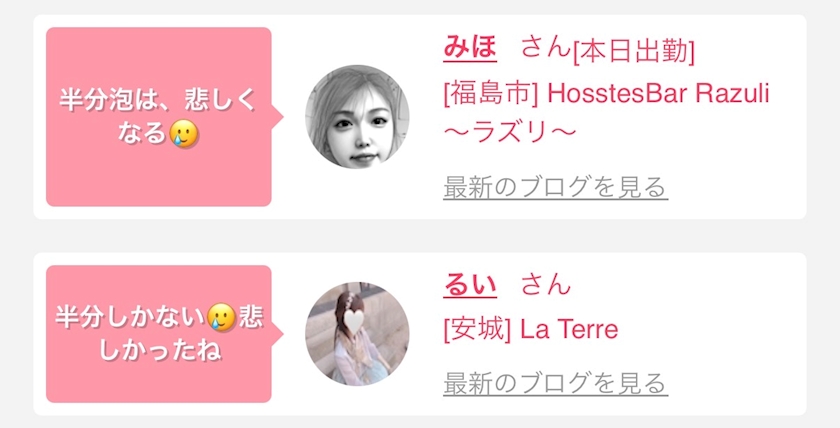Click みほ's grayscale profile photo
This screenshot has width=840, height=428.
click(x=357, y=117)
